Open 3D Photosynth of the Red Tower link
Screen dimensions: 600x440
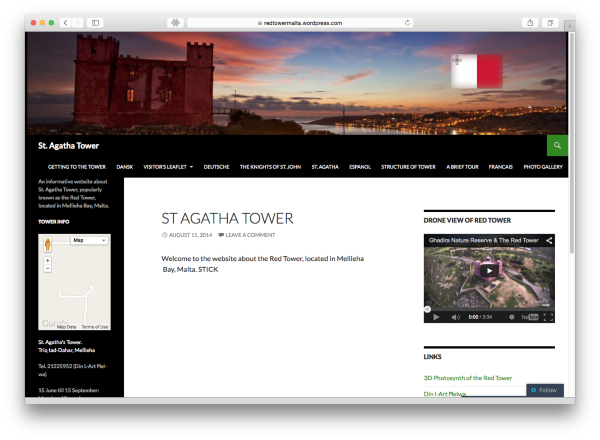tap(467, 378)
